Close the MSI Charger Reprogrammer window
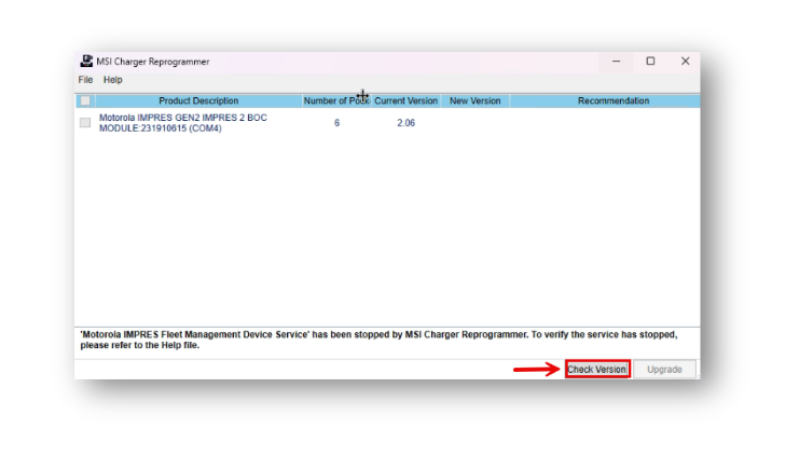Viewport: 800px width, 450px height. (x=685, y=61)
